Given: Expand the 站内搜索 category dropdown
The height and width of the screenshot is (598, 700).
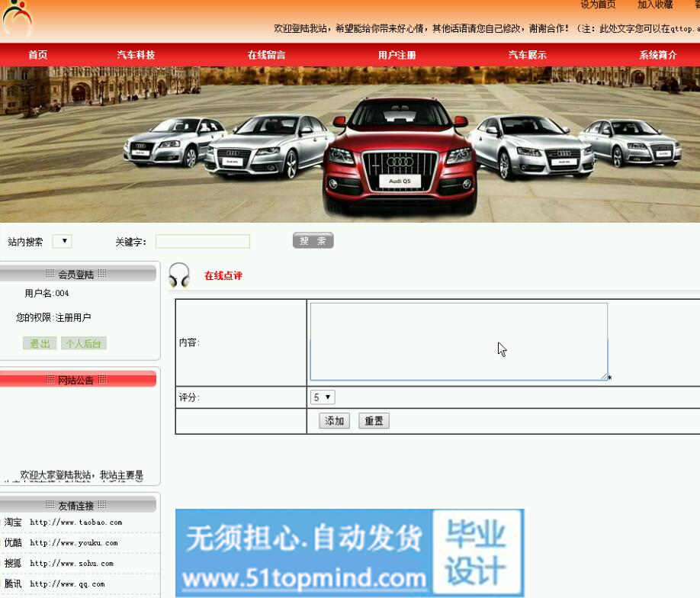Looking at the screenshot, I should (x=62, y=241).
